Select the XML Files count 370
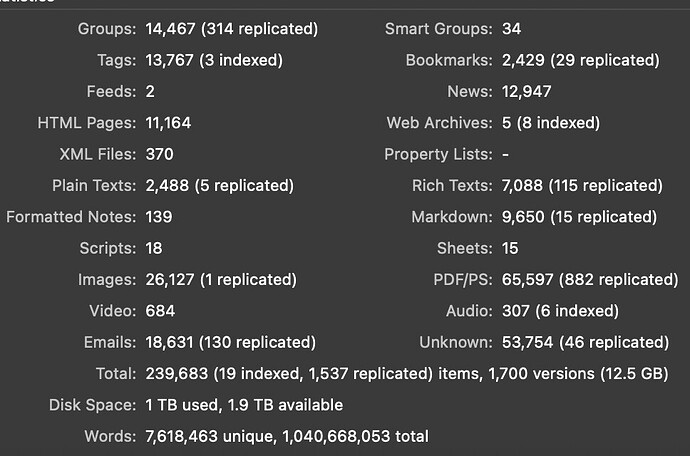Image resolution: width=690 pixels, height=456 pixels. 160,154
